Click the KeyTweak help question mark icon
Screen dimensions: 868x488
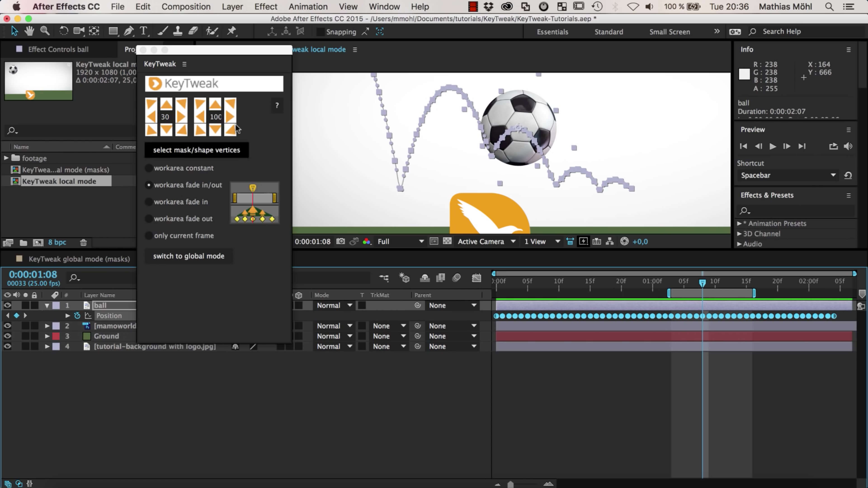277,106
